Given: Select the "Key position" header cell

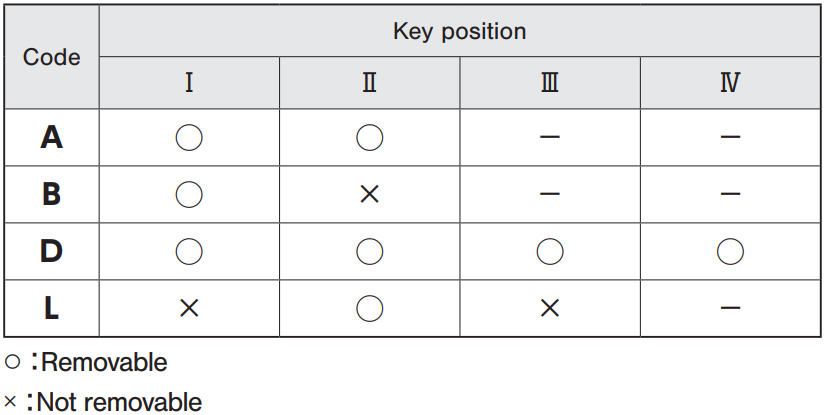Looking at the screenshot, I should pyautogui.click(x=459, y=31).
